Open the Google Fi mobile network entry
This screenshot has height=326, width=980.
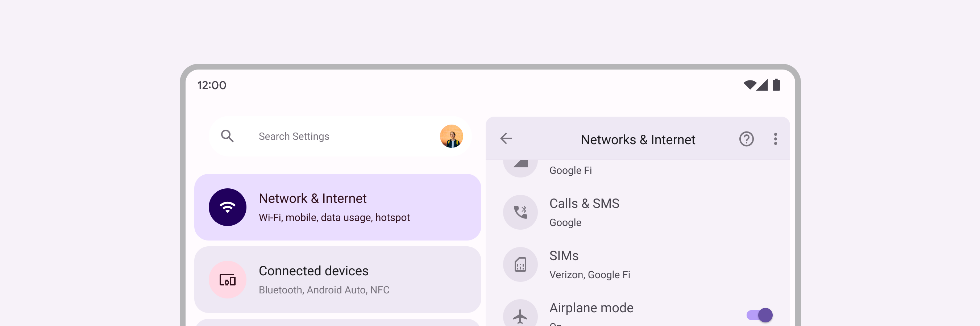[x=638, y=169]
